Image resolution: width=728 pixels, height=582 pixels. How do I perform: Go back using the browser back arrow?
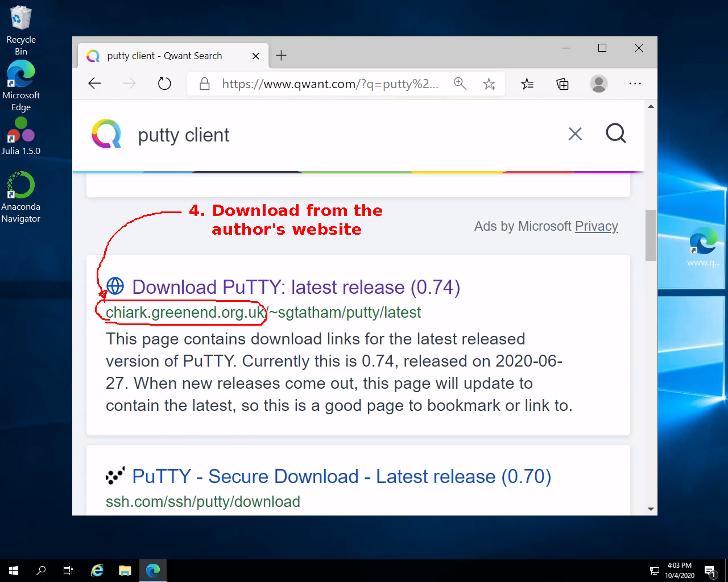(95, 84)
